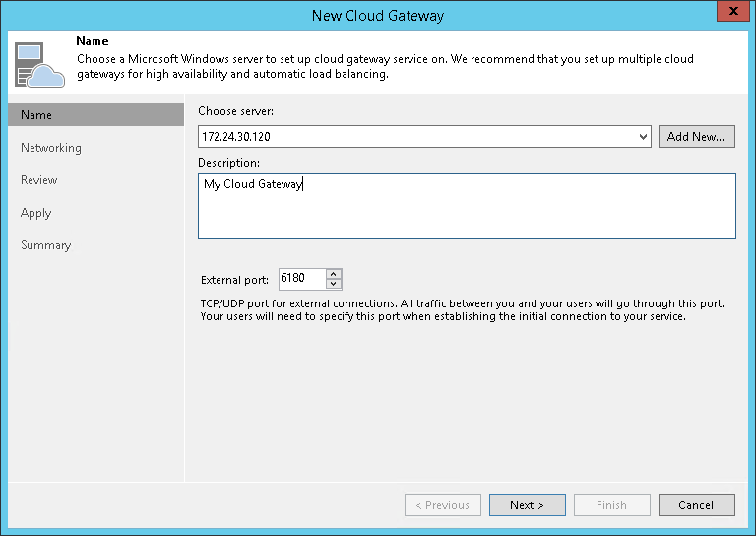The height and width of the screenshot is (536, 756).
Task: Click the Finish button
Action: (611, 505)
